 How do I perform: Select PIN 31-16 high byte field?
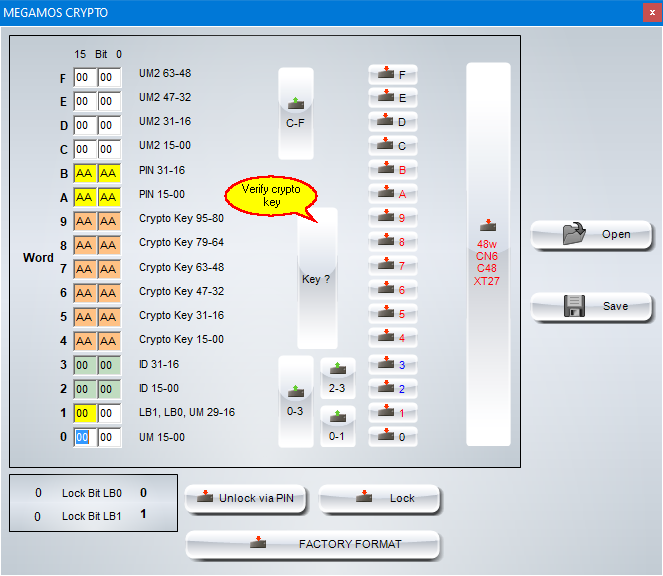pyautogui.click(x=85, y=173)
